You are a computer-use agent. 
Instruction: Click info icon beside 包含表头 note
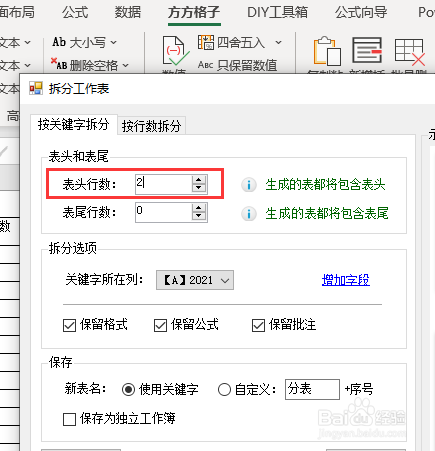[x=249, y=185]
